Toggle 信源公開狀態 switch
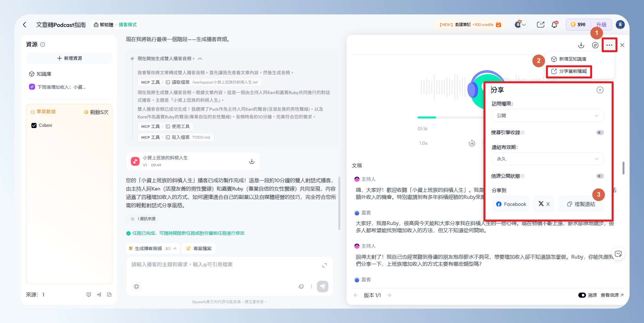This screenshot has height=323, width=644. pos(599,176)
